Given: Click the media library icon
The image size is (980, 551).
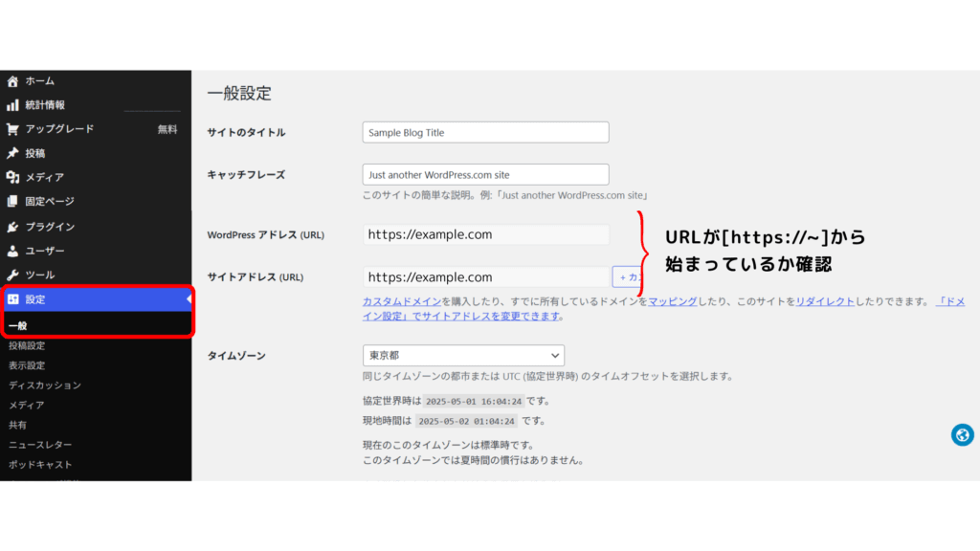Looking at the screenshot, I should pyautogui.click(x=12, y=177).
